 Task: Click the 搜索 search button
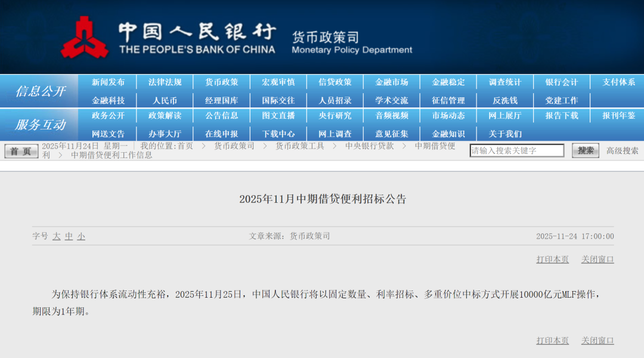tap(585, 150)
